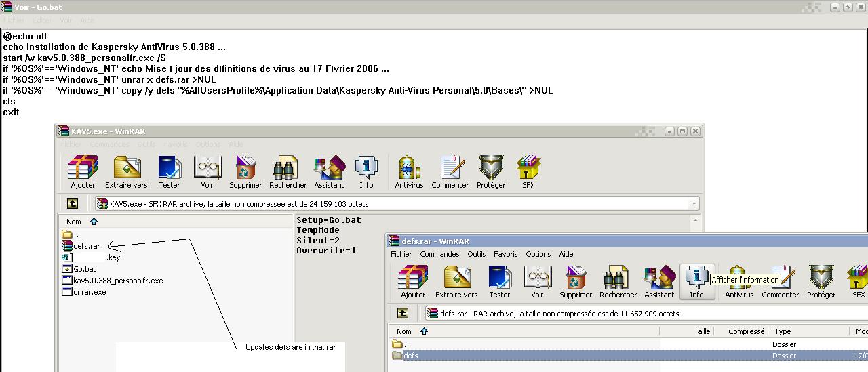Sort by Nom column in defs.rar file list
Viewport: 868px width, 372px height.
[x=526, y=331]
